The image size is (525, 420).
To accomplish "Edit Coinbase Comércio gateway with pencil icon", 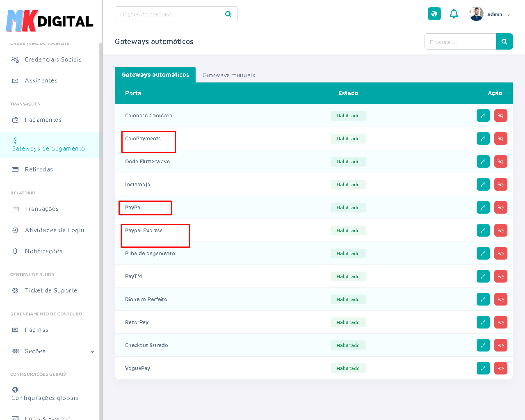I will point(483,116).
